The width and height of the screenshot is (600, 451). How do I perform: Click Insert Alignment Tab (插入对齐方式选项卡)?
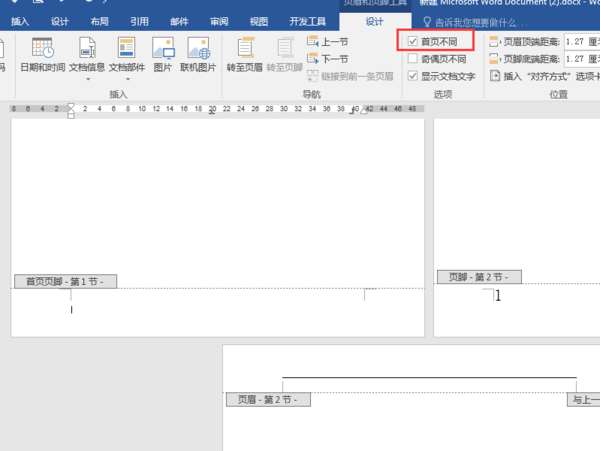pyautogui.click(x=544, y=76)
